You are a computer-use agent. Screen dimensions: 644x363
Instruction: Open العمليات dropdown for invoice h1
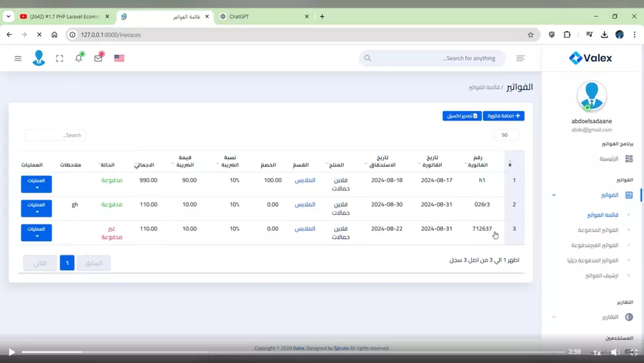point(37,184)
